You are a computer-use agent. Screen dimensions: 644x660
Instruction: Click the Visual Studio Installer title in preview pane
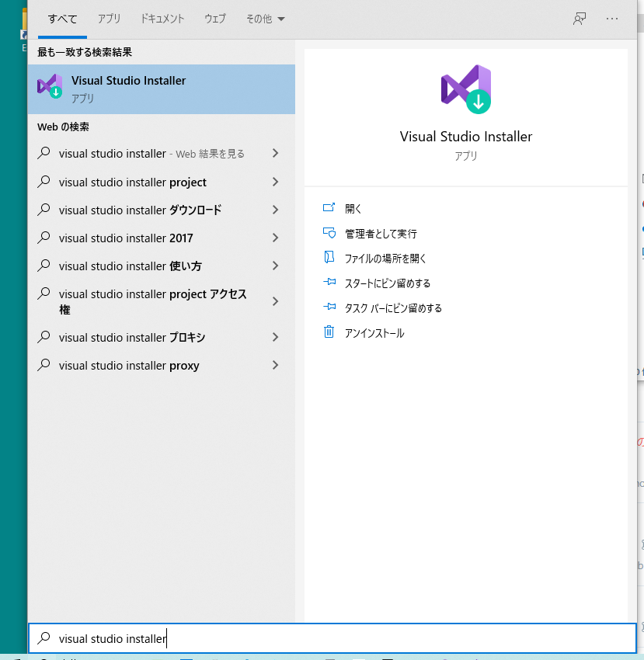click(466, 137)
